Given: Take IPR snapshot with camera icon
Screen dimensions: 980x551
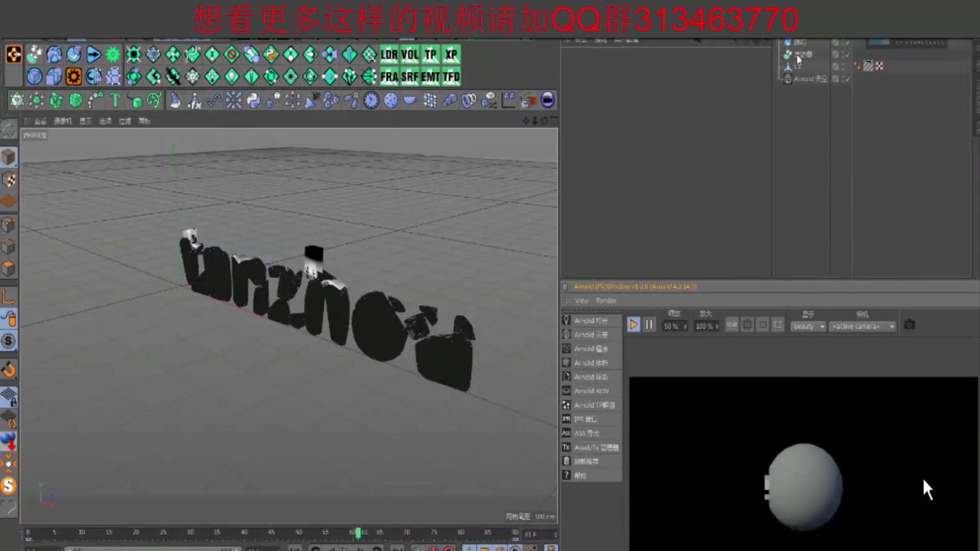Looking at the screenshot, I should click(x=909, y=325).
